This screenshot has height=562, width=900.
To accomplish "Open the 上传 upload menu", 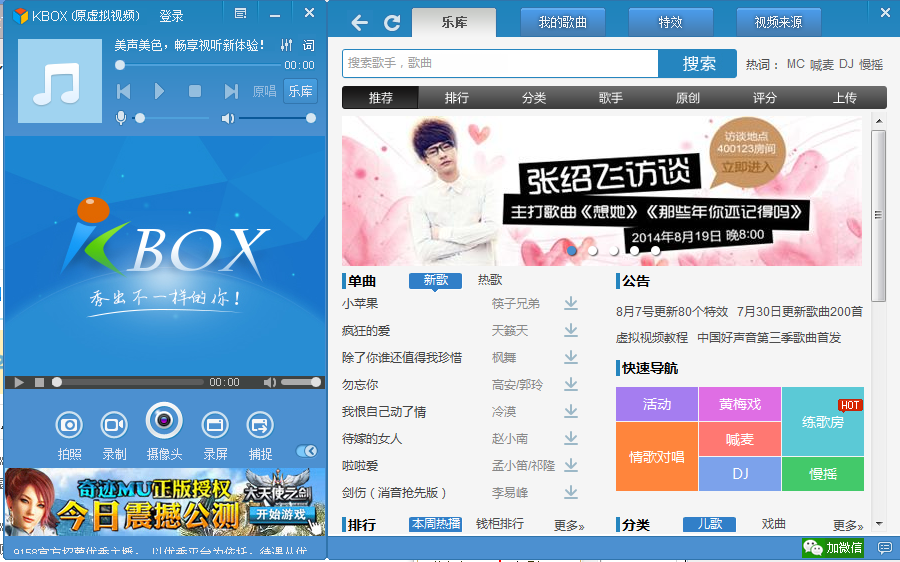I will (844, 98).
